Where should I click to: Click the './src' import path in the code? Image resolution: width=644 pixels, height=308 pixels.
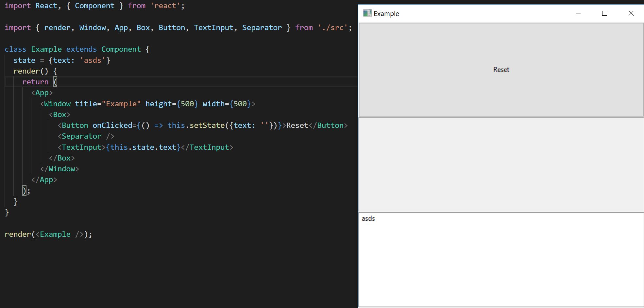pos(332,27)
